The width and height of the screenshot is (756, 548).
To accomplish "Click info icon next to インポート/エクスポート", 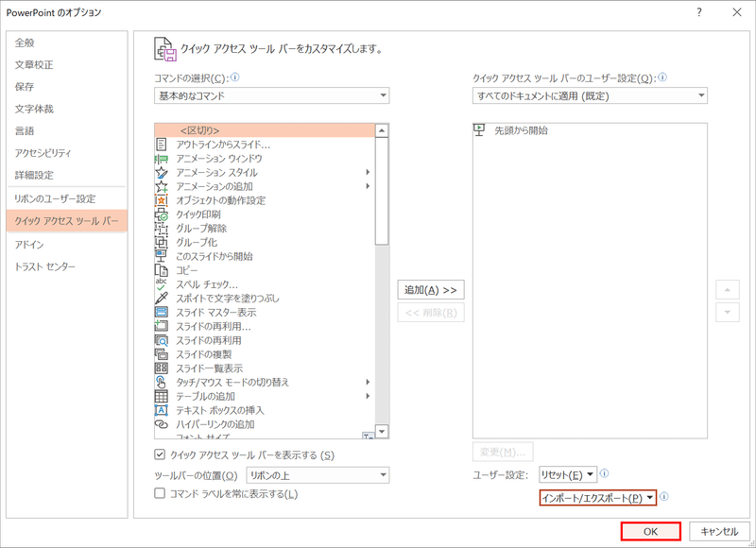I will point(664,496).
